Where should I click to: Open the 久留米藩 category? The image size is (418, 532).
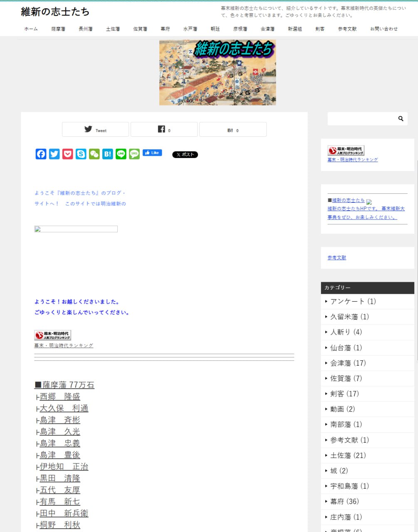click(349, 317)
